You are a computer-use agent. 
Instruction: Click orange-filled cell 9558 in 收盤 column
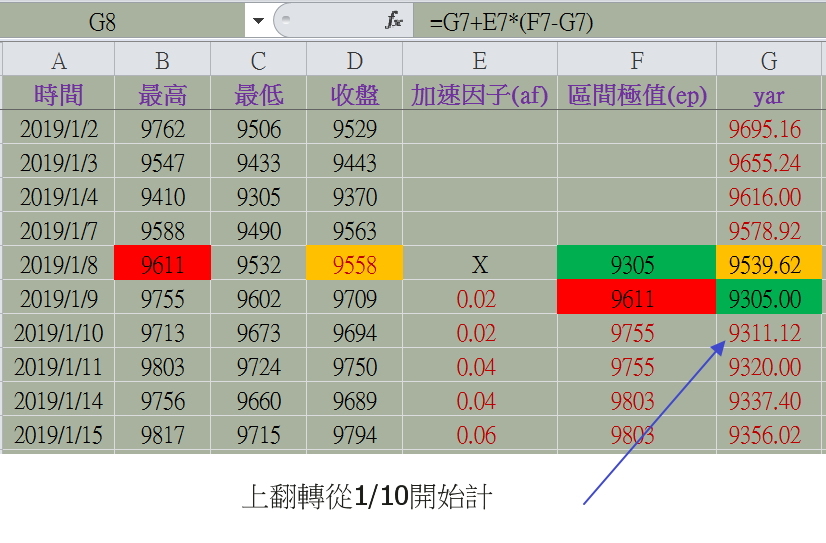355,264
